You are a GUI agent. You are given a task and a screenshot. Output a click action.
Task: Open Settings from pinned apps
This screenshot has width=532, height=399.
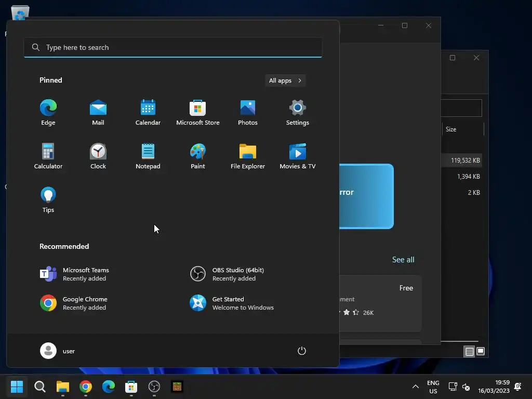pyautogui.click(x=298, y=113)
